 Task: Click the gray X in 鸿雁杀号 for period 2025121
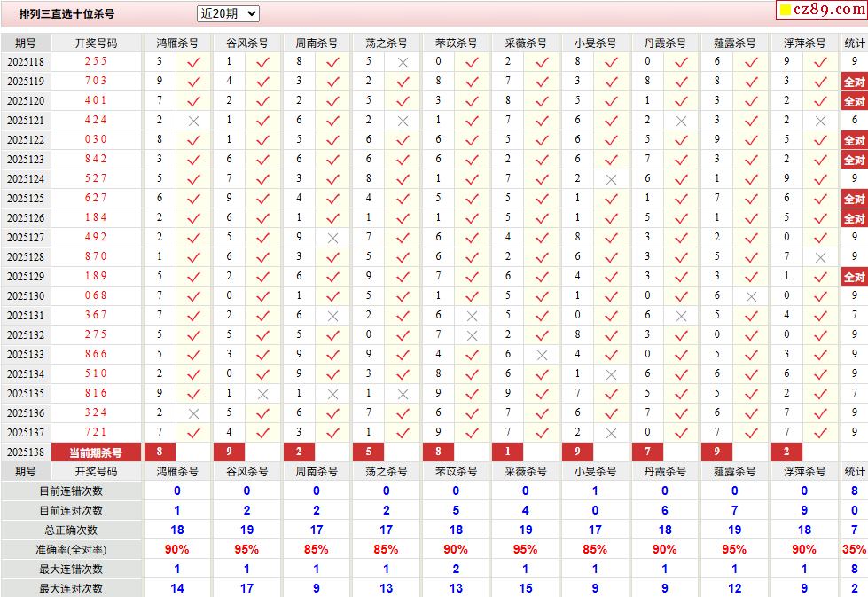point(193,121)
